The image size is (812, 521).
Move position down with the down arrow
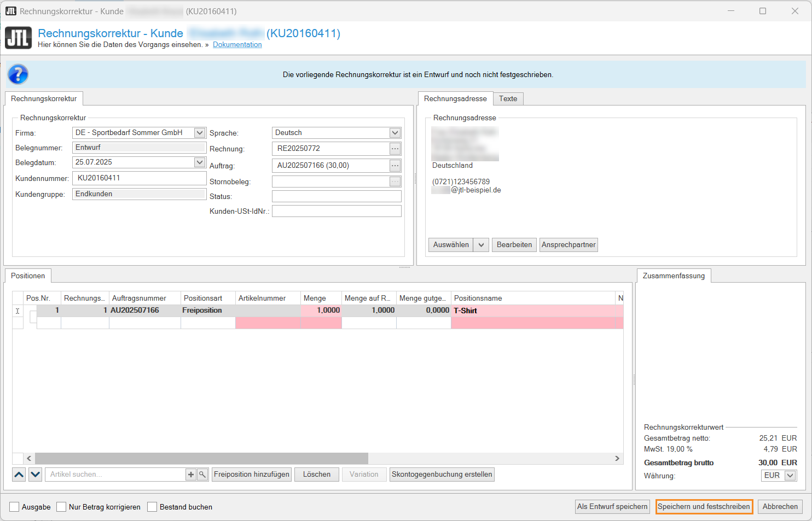(x=36, y=475)
